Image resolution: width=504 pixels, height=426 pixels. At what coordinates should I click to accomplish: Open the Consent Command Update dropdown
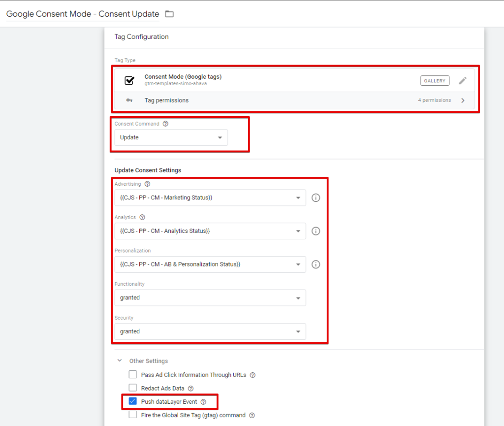tap(171, 137)
